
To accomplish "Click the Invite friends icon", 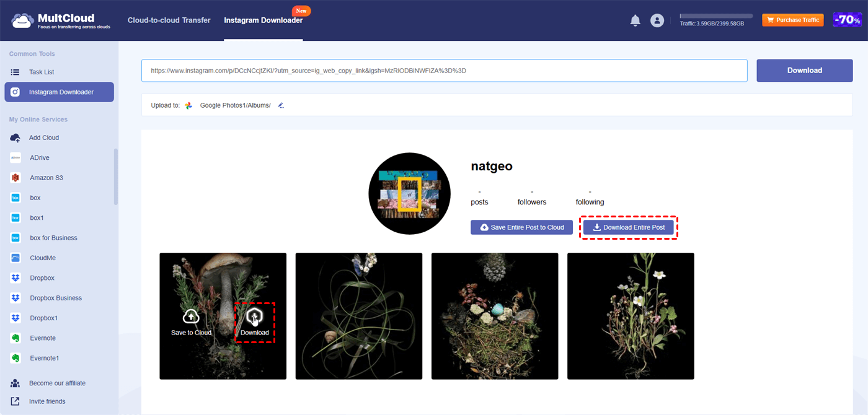I will point(15,401).
